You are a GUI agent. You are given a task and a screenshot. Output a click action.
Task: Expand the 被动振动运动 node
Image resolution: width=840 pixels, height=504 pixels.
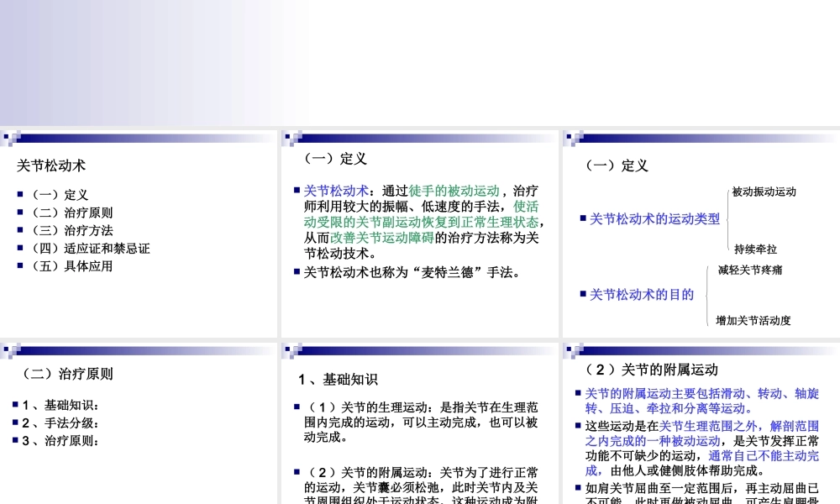click(x=763, y=192)
